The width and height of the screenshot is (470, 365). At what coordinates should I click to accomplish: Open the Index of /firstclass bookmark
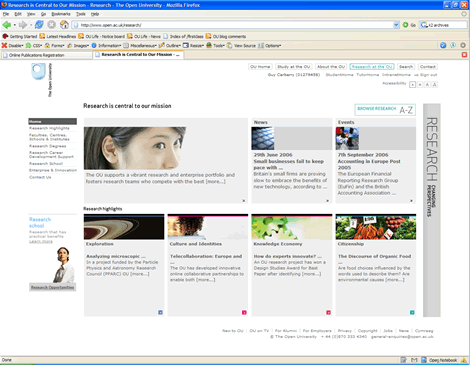(x=183, y=36)
